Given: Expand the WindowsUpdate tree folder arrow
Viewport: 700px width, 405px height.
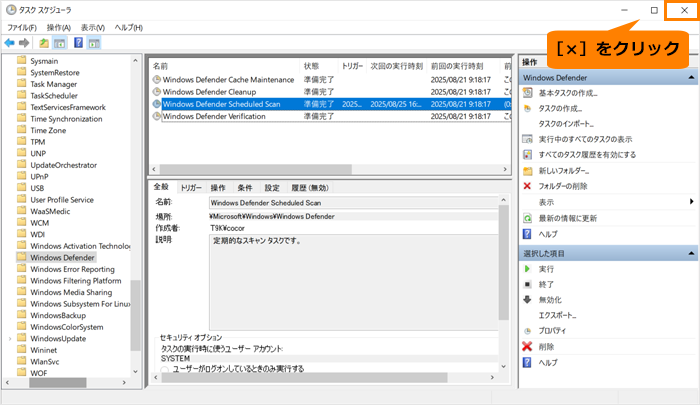Looking at the screenshot, I should point(10,339).
